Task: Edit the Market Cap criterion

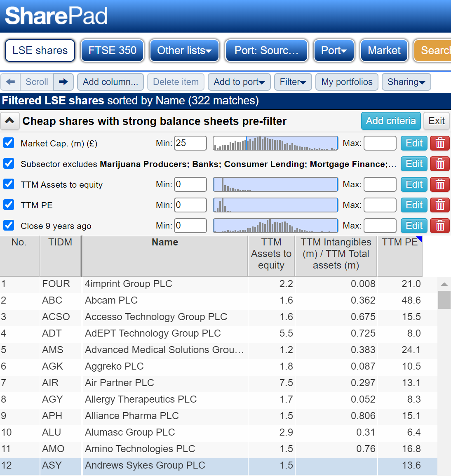Action: point(414,143)
